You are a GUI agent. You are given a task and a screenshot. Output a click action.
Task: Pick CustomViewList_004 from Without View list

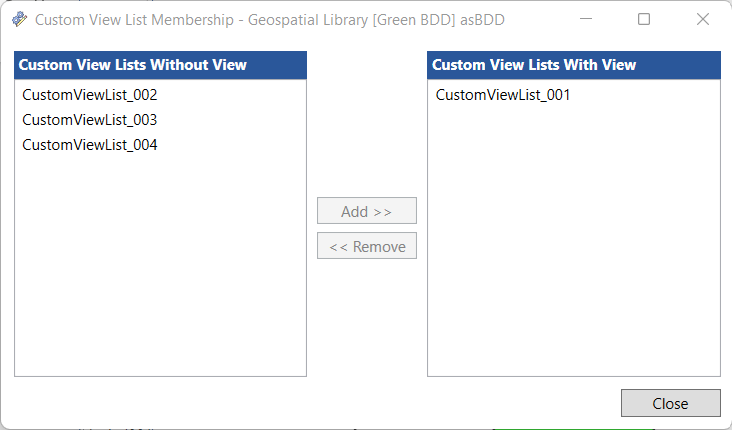(x=90, y=145)
